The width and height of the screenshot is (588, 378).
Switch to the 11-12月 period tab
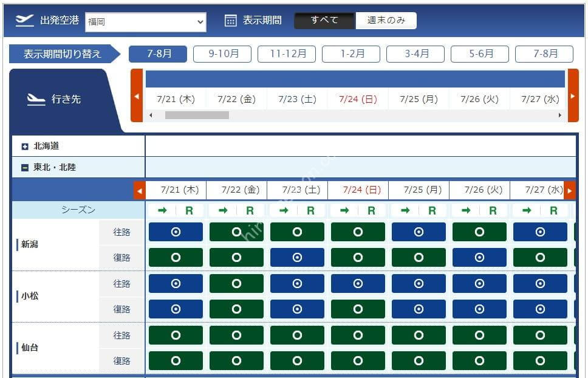point(287,54)
